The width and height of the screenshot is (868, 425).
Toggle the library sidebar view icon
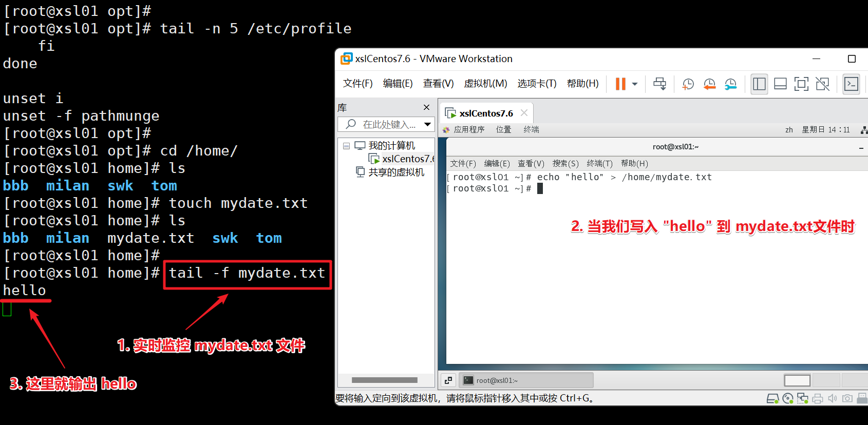(759, 84)
